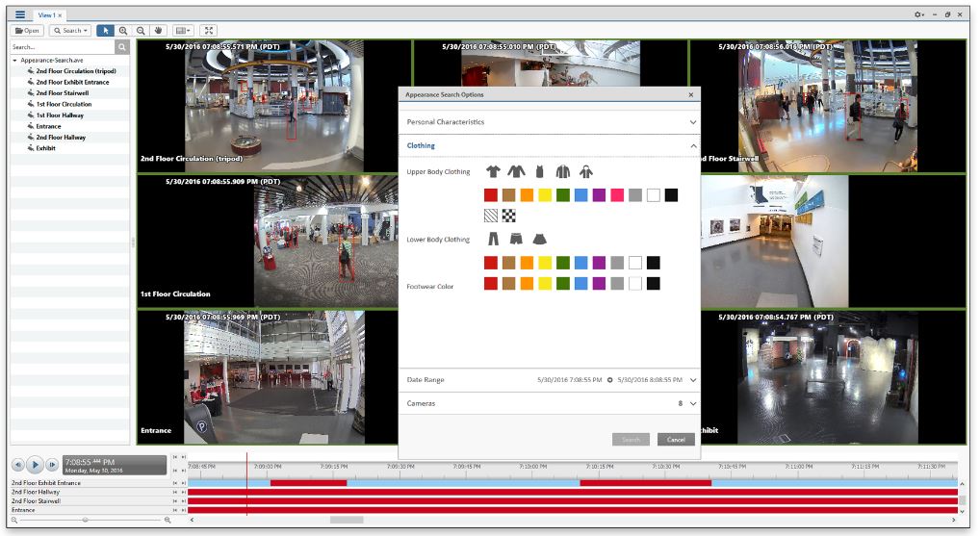Jump to previous event on Entrance row
Viewport: 980px width, 536px height.
pos(175,510)
